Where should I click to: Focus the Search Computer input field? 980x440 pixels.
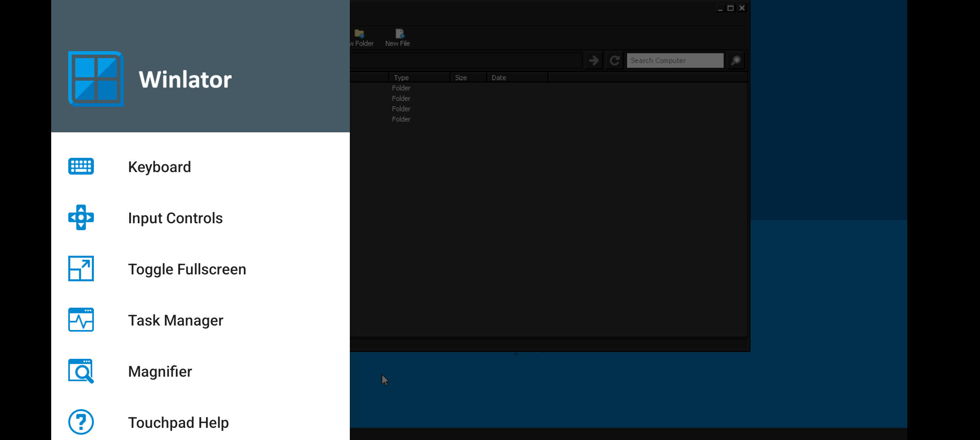tap(675, 60)
